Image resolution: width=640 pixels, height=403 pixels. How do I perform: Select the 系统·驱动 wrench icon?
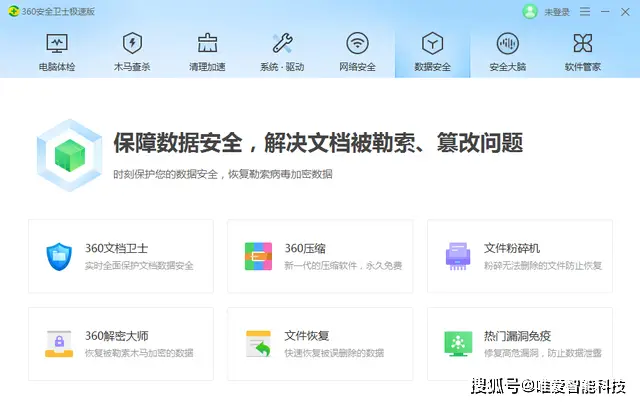(x=282, y=43)
